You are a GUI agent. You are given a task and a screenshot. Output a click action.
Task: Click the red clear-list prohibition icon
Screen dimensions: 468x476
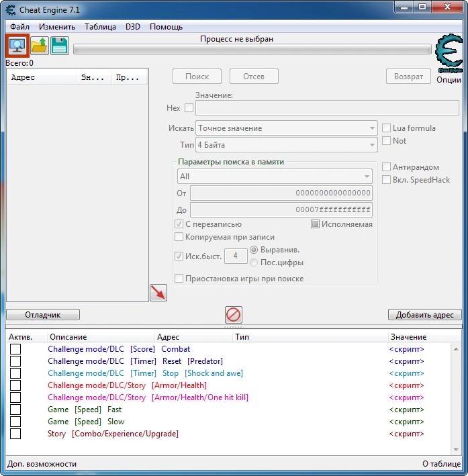click(233, 314)
